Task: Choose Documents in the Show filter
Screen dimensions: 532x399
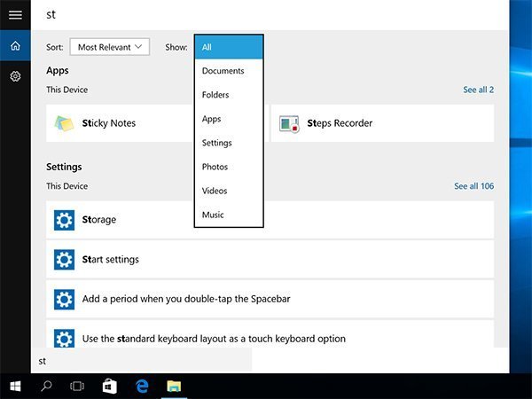Action: pos(229,71)
